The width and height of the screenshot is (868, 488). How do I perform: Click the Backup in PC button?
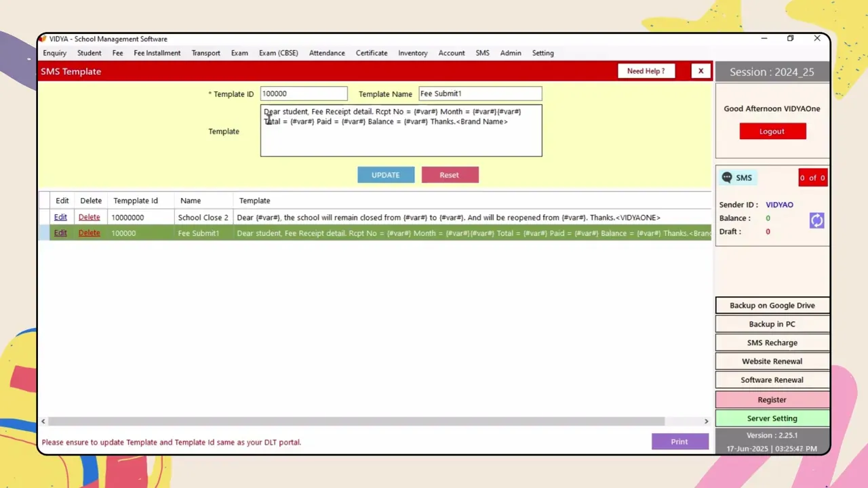point(772,324)
